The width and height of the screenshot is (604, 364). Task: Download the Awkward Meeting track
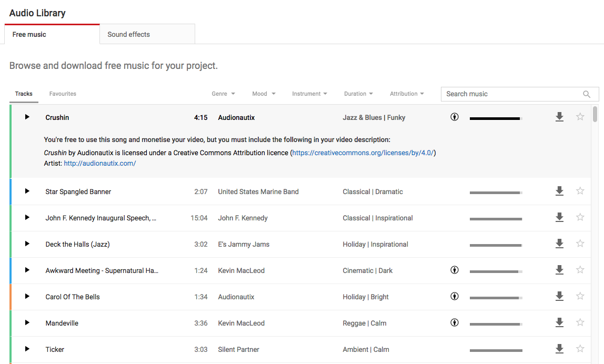point(559,270)
